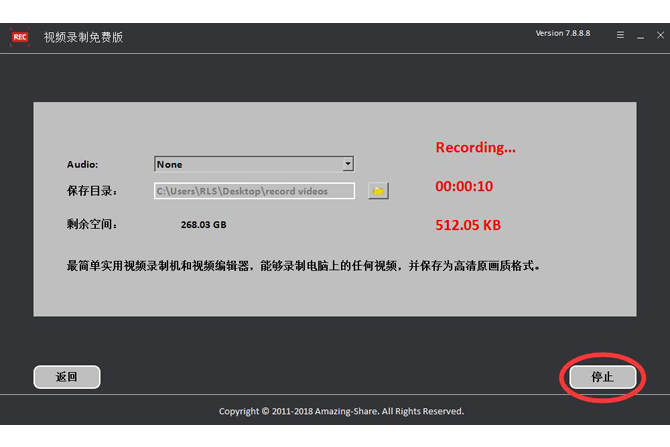Click the Recording... status text
The image size is (670, 447).
tap(475, 147)
